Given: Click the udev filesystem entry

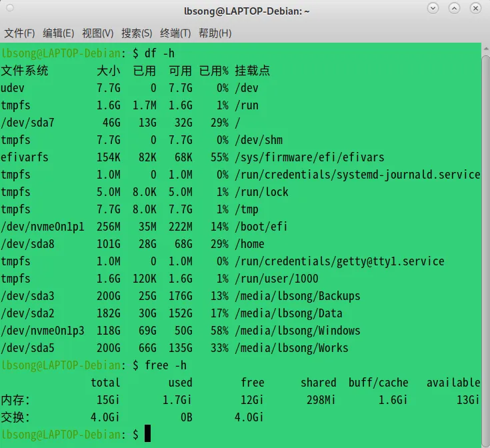Looking at the screenshot, I should coord(13,88).
